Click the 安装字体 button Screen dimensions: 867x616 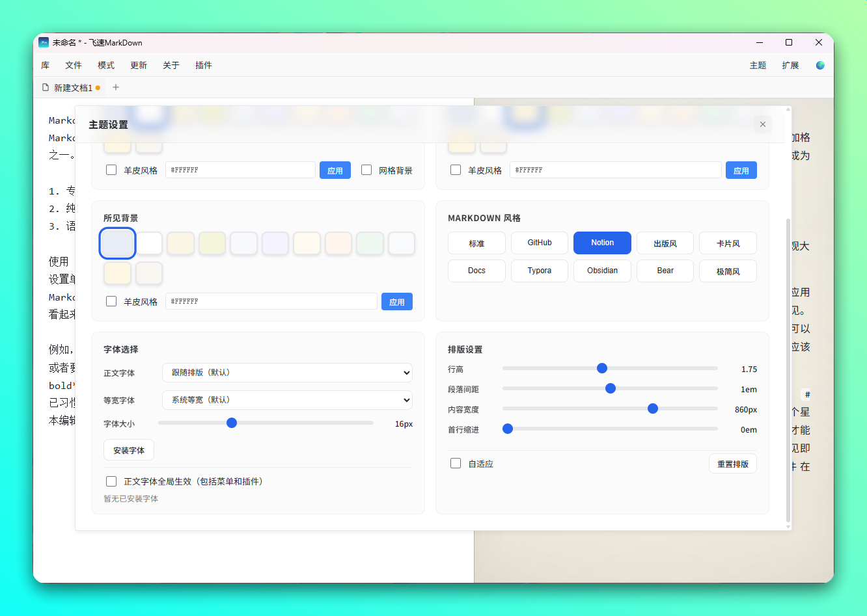[129, 450]
